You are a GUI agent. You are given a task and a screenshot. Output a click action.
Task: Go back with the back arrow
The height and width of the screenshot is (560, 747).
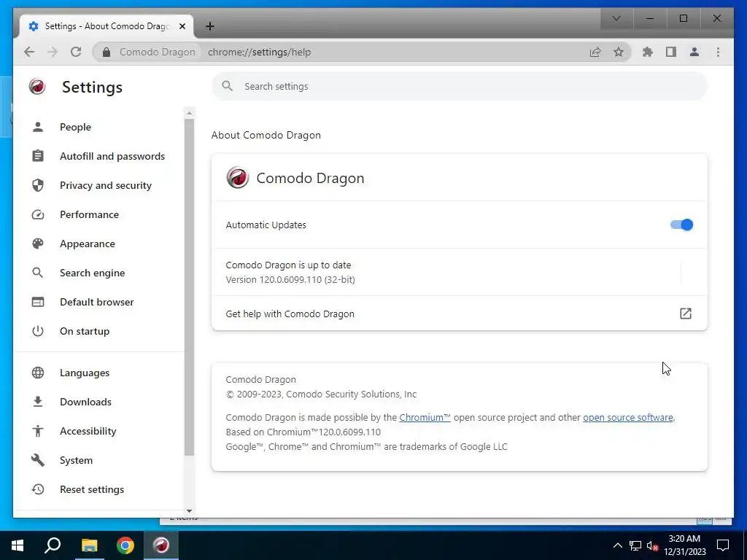click(x=29, y=52)
